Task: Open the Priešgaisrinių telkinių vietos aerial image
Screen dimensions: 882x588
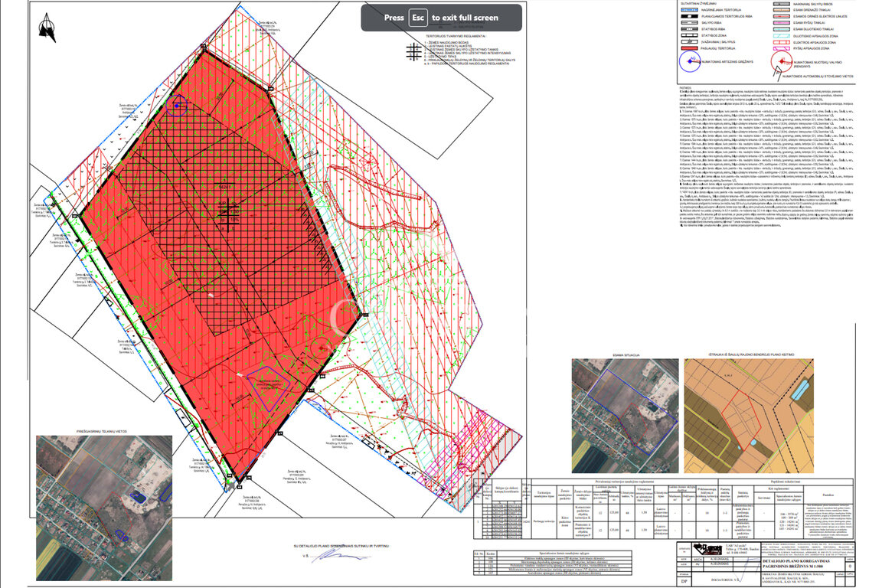Action: click(x=104, y=508)
